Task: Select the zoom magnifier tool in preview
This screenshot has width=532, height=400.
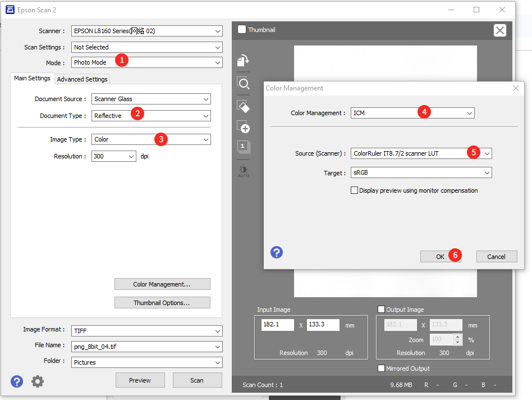Action: coord(243,83)
